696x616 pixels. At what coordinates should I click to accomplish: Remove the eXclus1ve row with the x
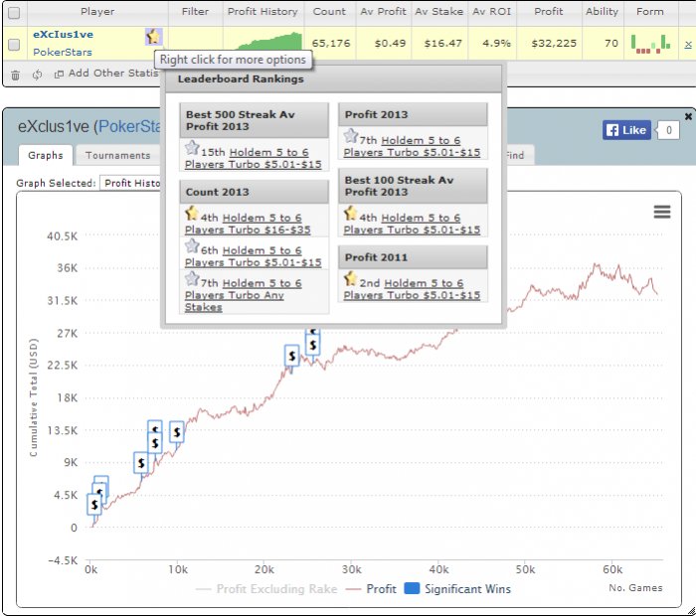(688, 44)
